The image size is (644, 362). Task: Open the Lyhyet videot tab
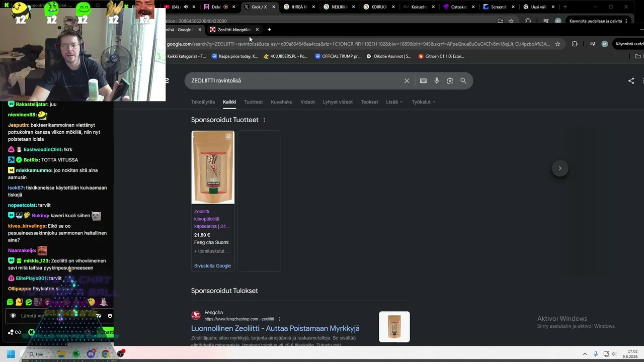coord(338,102)
